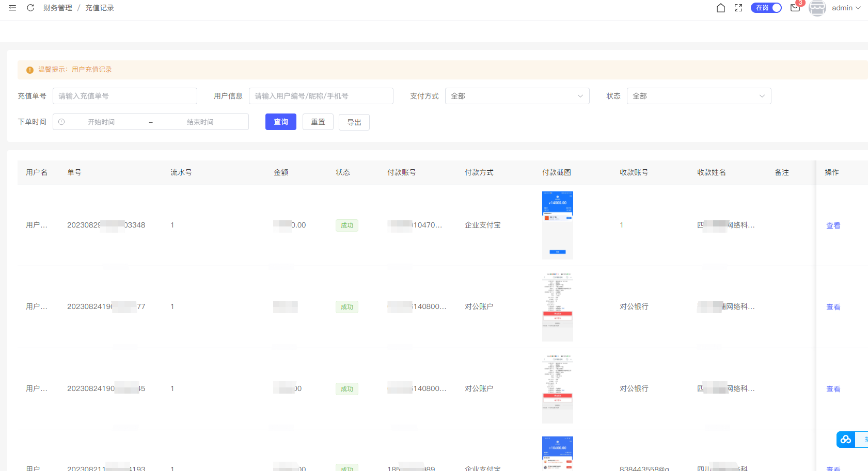Click the 查询 search button
The image size is (868, 471).
[280, 122]
